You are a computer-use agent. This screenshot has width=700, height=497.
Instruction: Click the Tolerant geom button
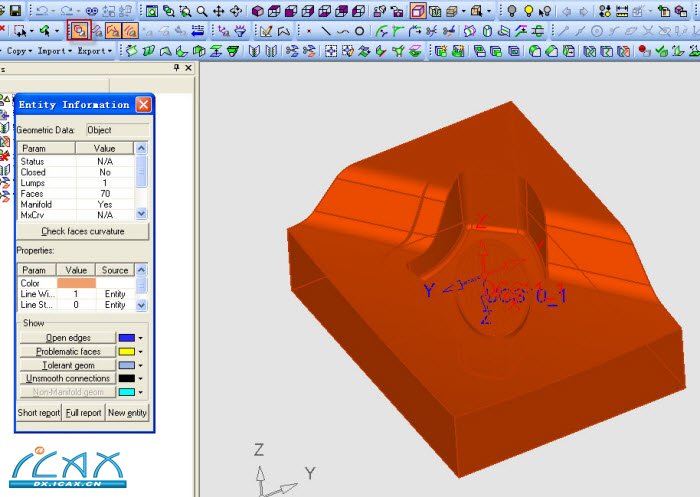[x=68, y=365]
